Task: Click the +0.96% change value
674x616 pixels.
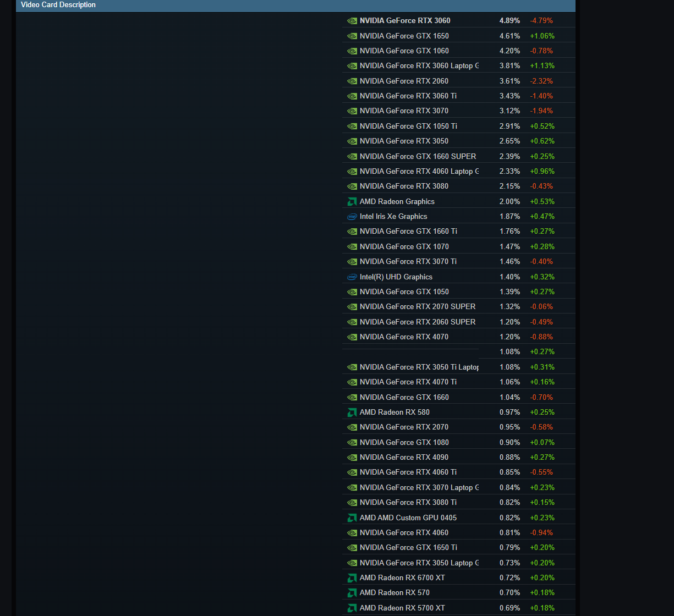Action: [x=542, y=172]
